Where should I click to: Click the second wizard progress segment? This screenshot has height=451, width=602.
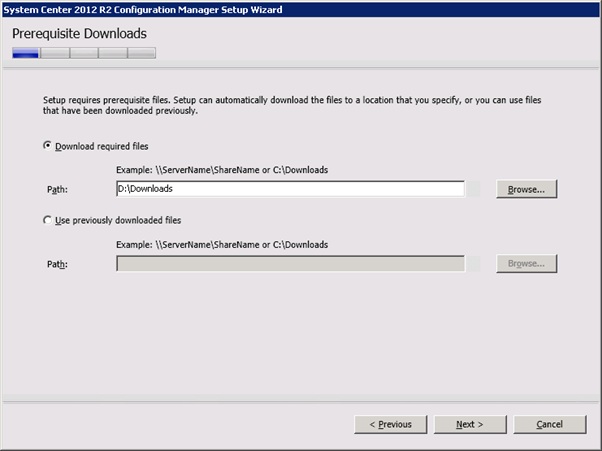(54, 53)
